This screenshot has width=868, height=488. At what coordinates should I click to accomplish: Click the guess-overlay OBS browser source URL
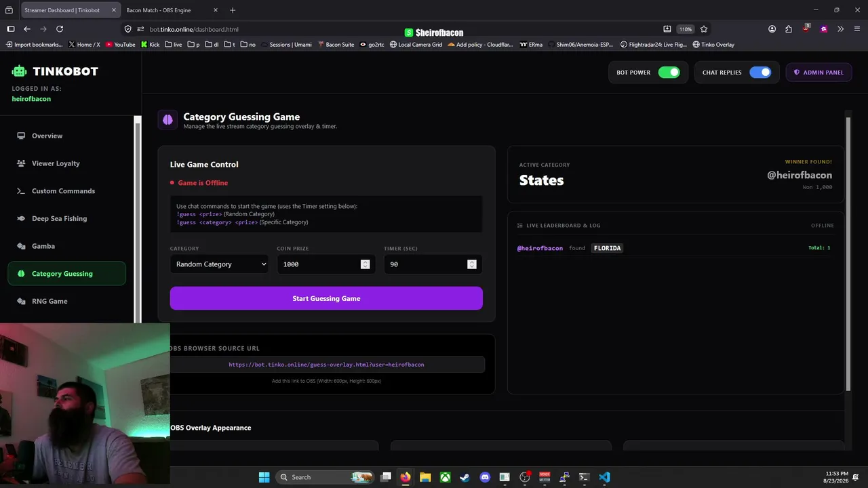(326, 365)
